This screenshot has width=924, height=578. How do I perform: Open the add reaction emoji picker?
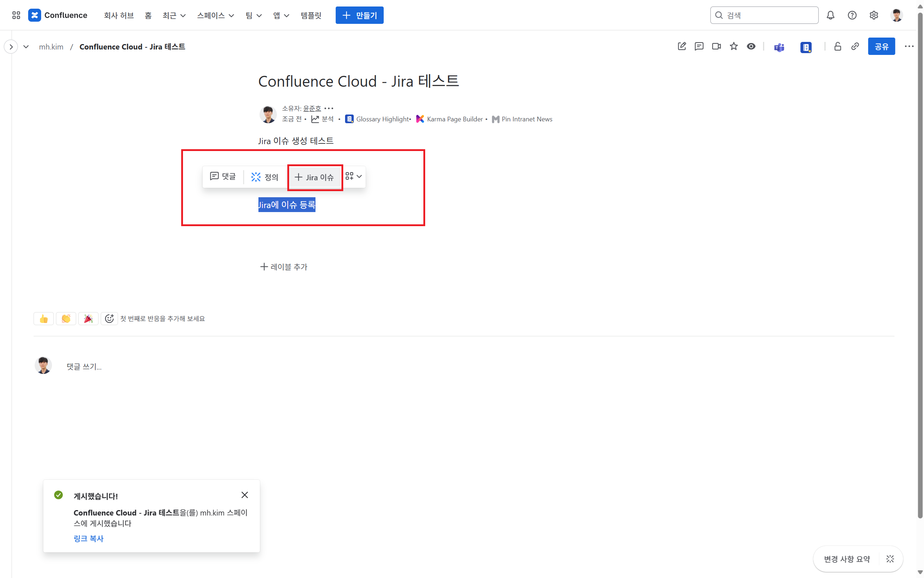[110, 318]
